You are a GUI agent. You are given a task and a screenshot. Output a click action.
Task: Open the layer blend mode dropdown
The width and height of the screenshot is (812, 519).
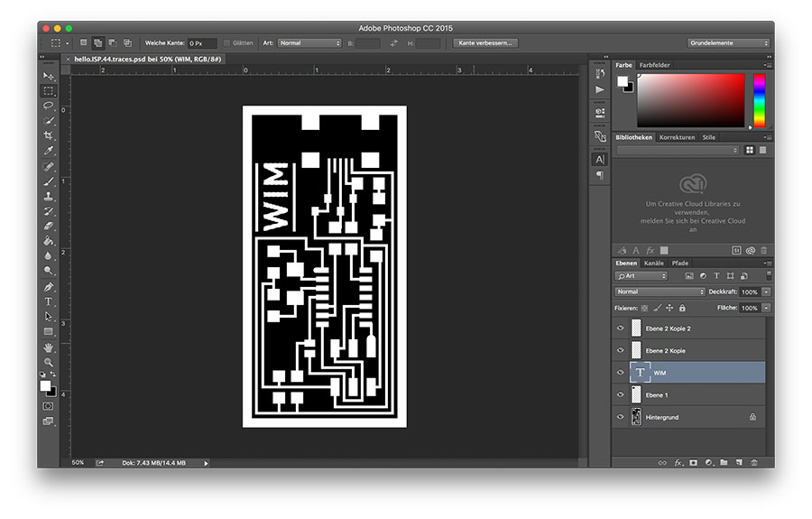660,292
